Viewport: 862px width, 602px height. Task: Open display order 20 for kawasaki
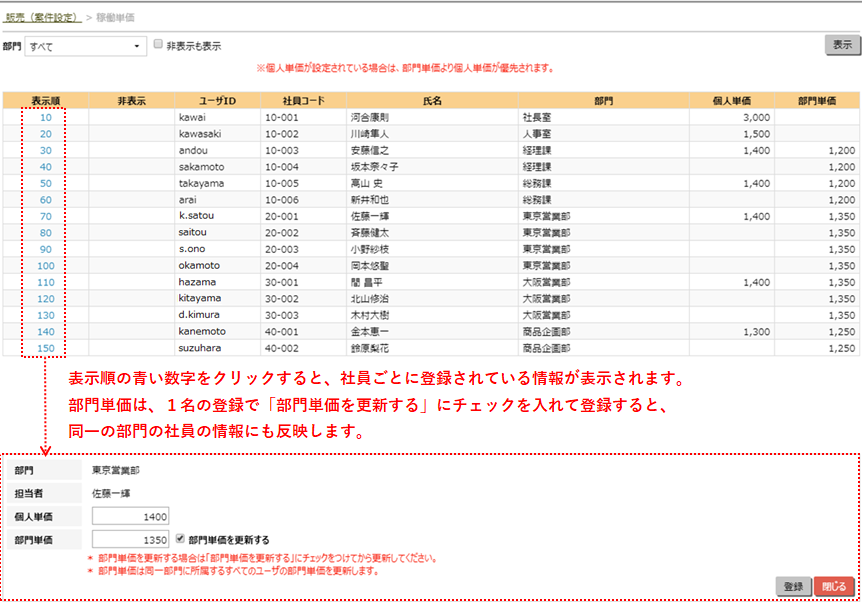[x=46, y=134]
